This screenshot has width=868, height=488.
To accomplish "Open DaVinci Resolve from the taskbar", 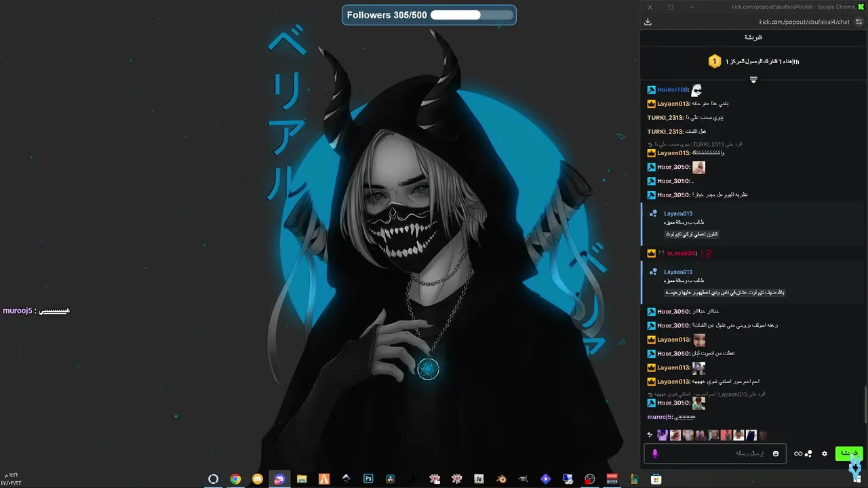I will coord(390,479).
